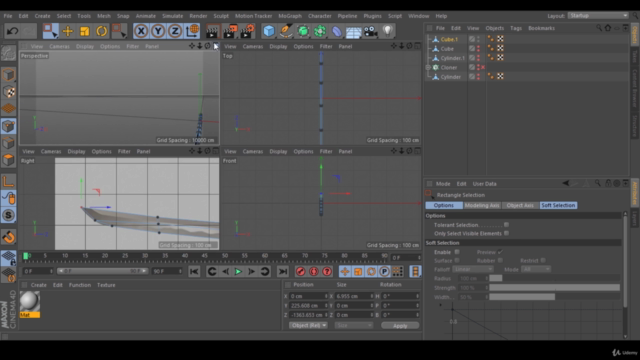Viewport: 640px width, 360px height.
Task: Add a Light object
Action: (x=388, y=31)
